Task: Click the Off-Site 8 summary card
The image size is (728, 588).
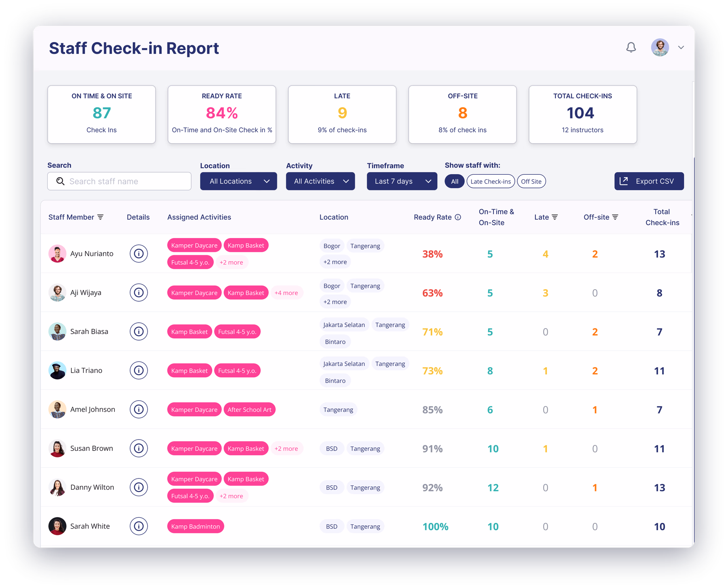Action: click(x=463, y=114)
